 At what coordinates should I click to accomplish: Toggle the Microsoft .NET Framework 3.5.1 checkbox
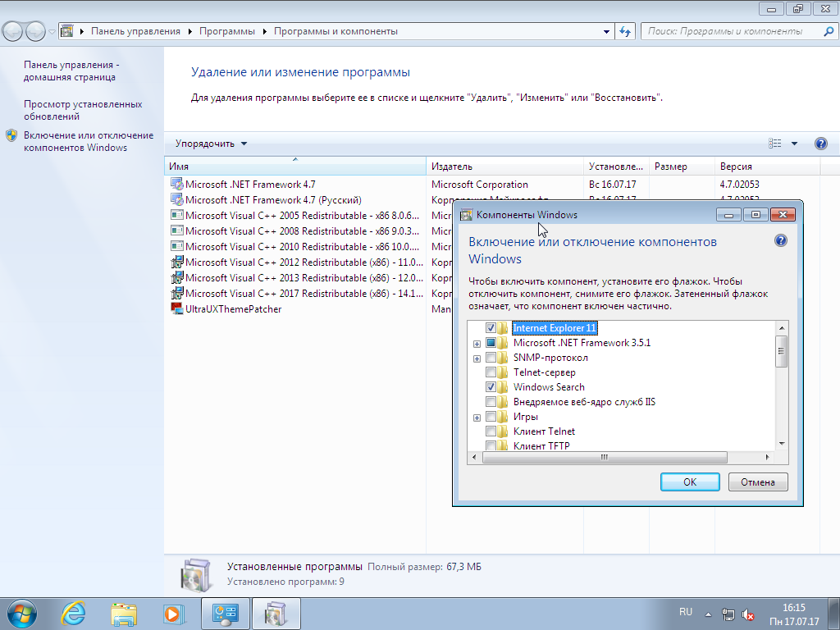pyautogui.click(x=491, y=343)
